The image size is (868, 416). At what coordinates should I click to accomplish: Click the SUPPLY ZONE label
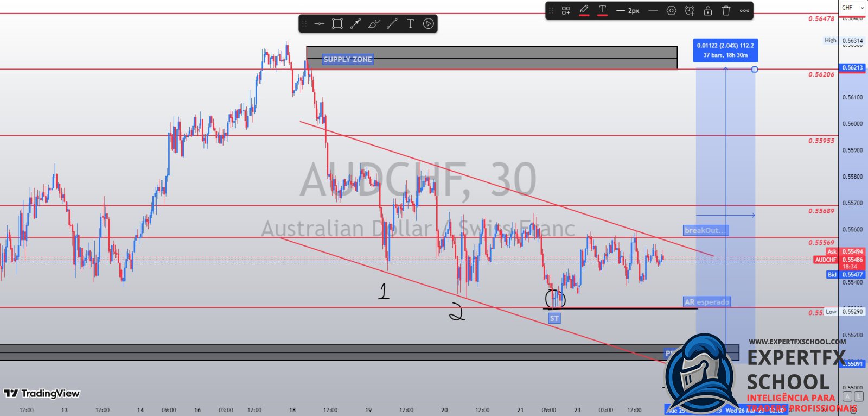pyautogui.click(x=348, y=59)
